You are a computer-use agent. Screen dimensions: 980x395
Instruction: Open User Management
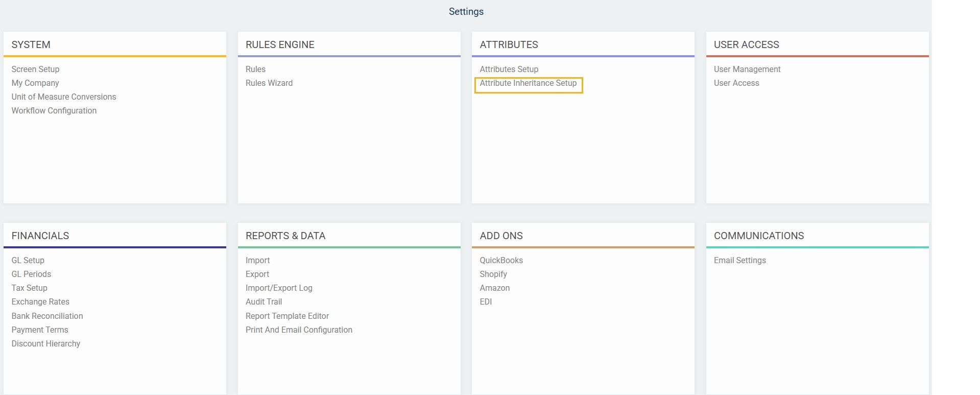[x=747, y=69]
